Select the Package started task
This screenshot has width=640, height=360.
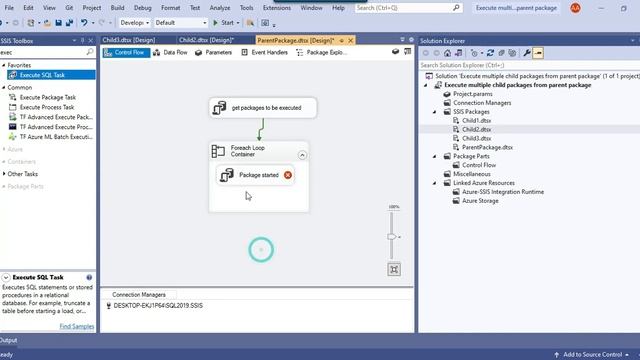255,175
